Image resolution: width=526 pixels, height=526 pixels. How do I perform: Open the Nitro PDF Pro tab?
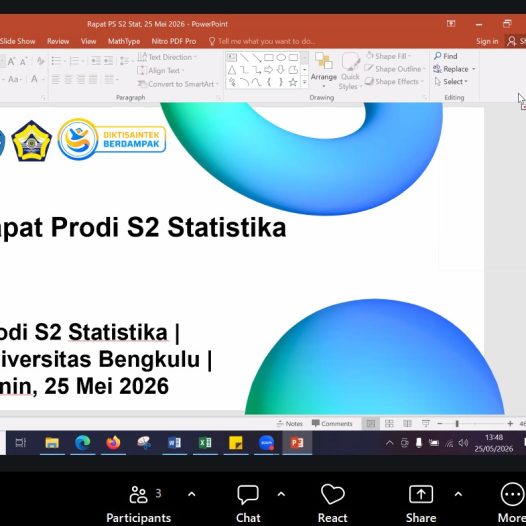(174, 41)
